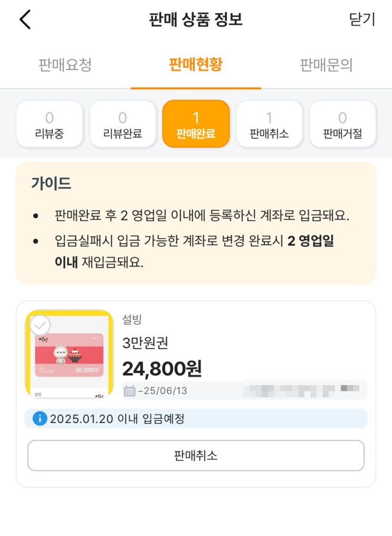Screen dimensions: 392x536
Task: Open the 판매문의 tab
Action: tap(326, 65)
